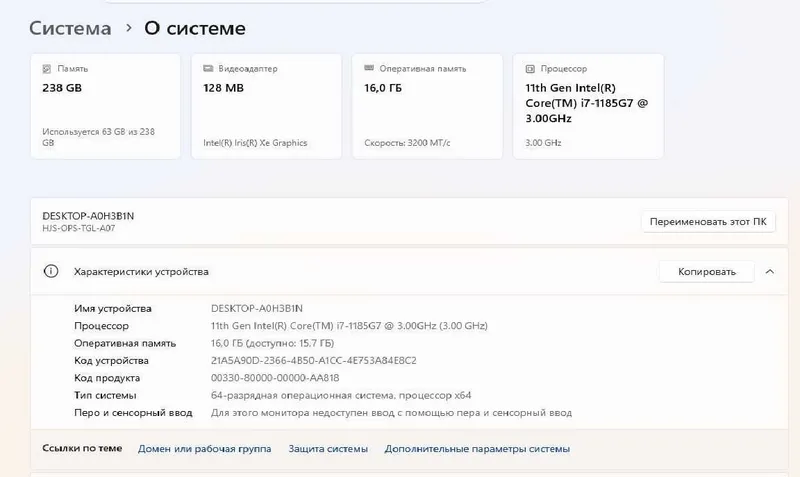Click the Копировать button
Image resolution: width=800 pixels, height=477 pixels.
point(707,272)
